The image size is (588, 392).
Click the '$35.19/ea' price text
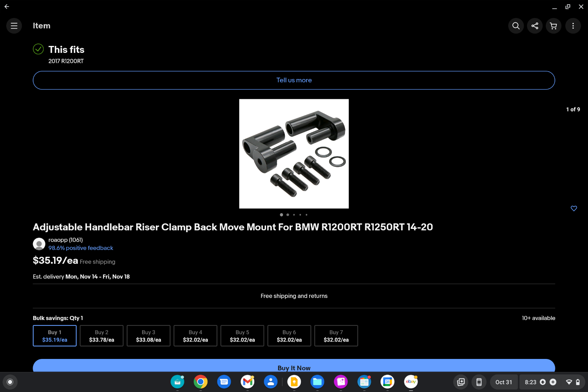click(x=55, y=260)
